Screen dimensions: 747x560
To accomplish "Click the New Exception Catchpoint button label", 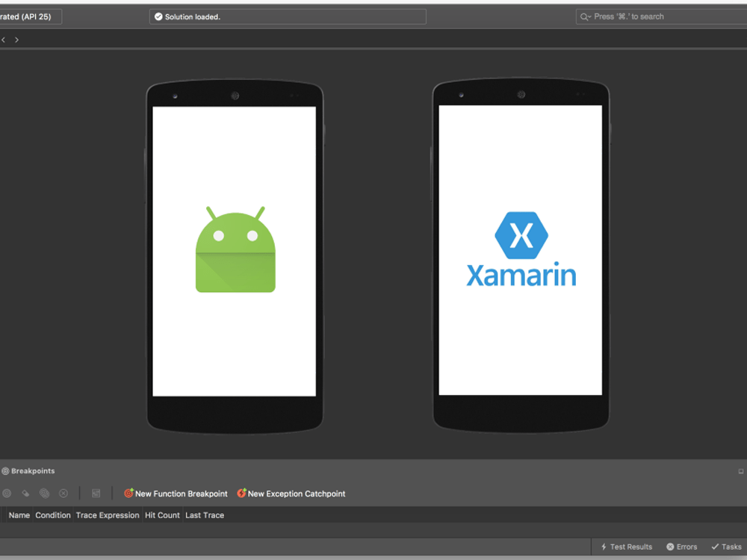I will pos(296,494).
